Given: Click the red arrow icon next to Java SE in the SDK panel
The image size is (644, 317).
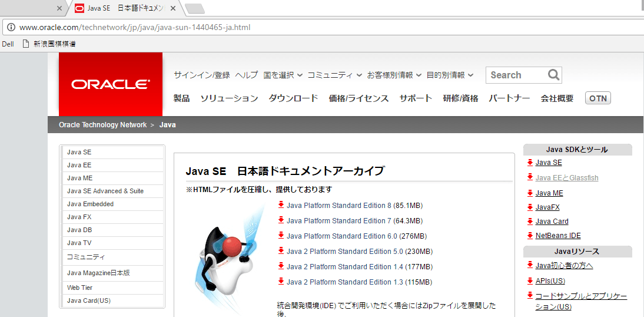Looking at the screenshot, I should tap(530, 162).
